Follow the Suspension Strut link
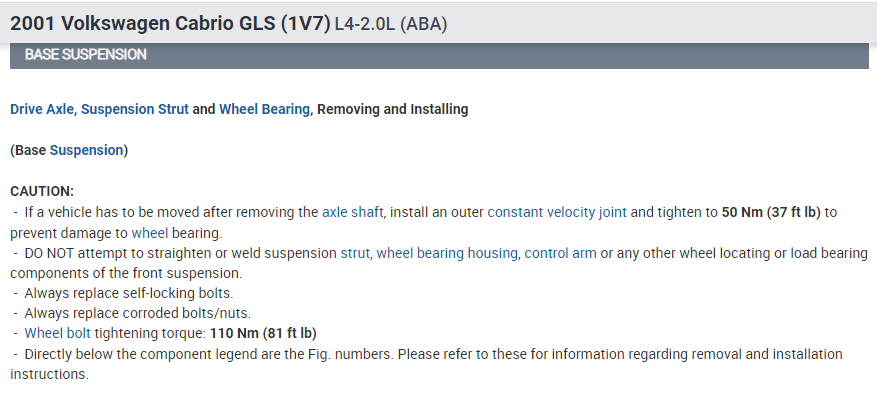 134,109
